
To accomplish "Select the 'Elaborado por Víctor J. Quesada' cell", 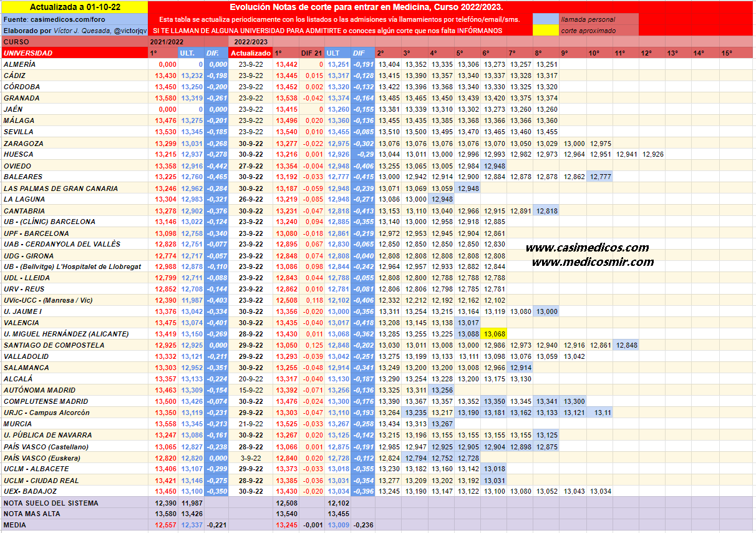I will click(x=74, y=31).
